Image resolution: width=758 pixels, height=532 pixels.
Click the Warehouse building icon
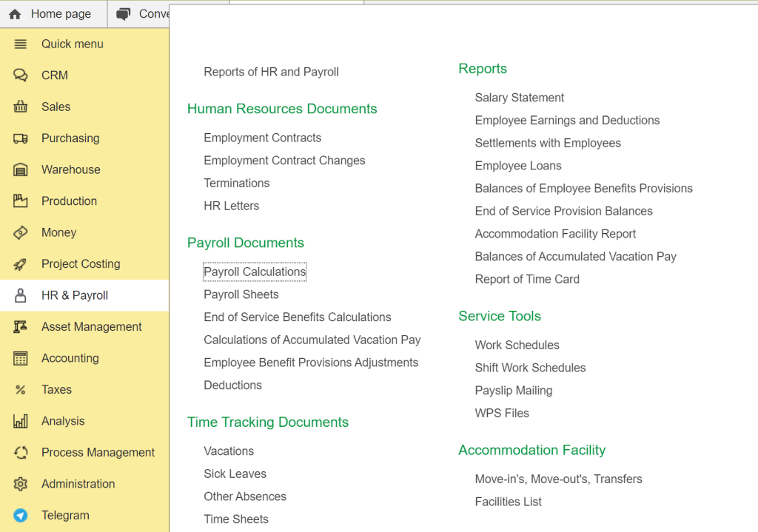20,169
